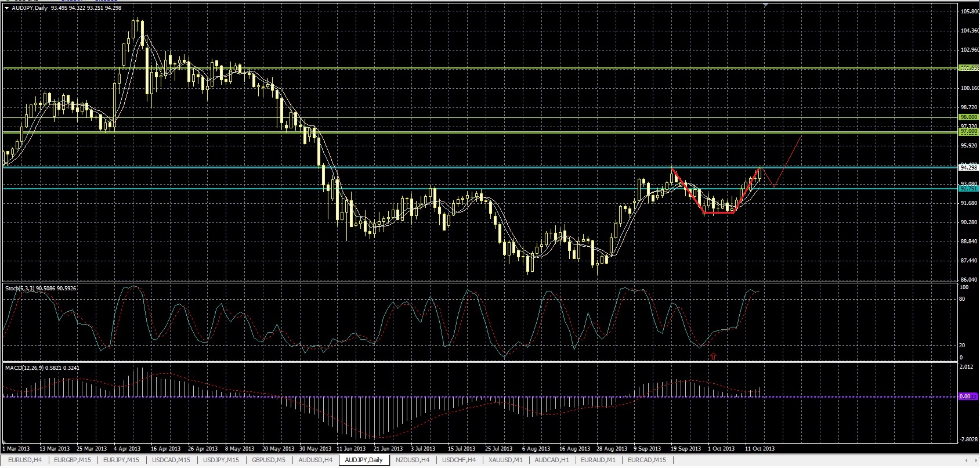Select the 97.000 horizontal line price label
Image resolution: width=980 pixels, height=468 pixels.
coord(968,132)
